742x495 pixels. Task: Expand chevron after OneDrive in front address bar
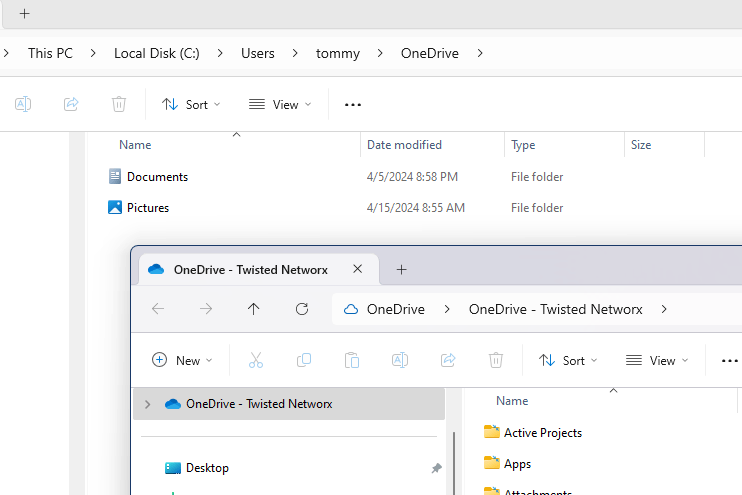click(x=447, y=309)
